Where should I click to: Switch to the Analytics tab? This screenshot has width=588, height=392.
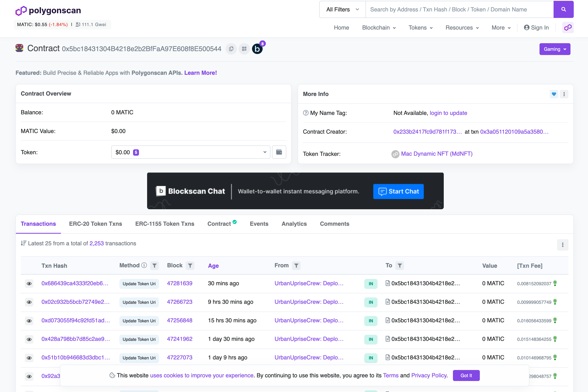click(x=294, y=224)
